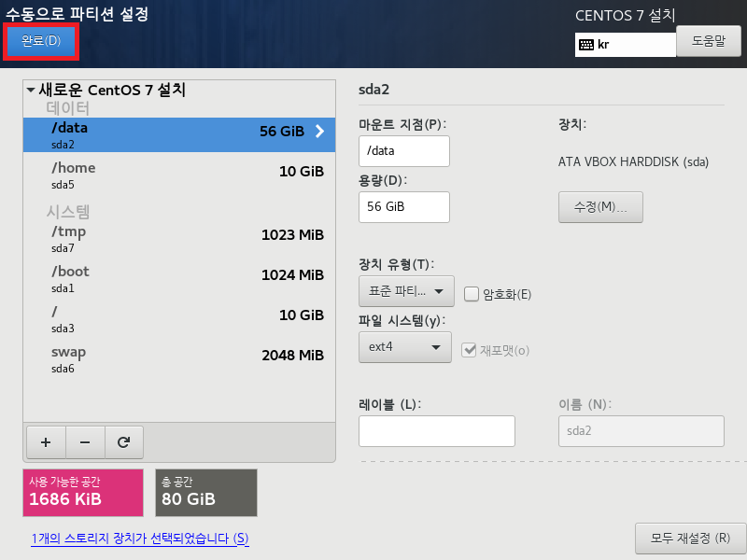Click the 수동으로 파티션 설정 title
This screenshot has height=560, width=747.
(x=78, y=13)
